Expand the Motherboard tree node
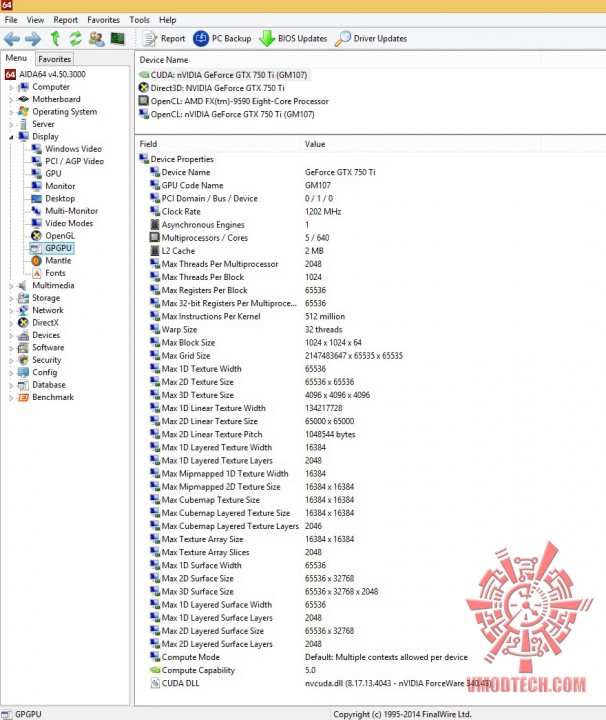 tap(11, 100)
